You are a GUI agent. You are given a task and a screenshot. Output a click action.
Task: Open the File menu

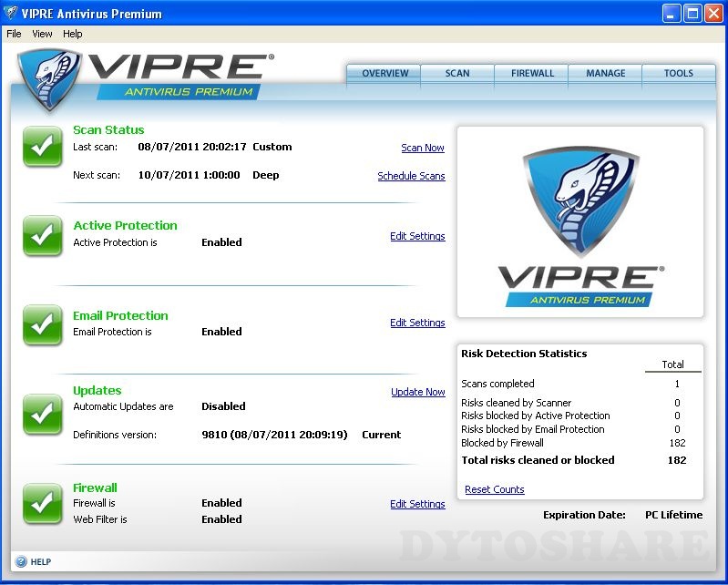14,34
